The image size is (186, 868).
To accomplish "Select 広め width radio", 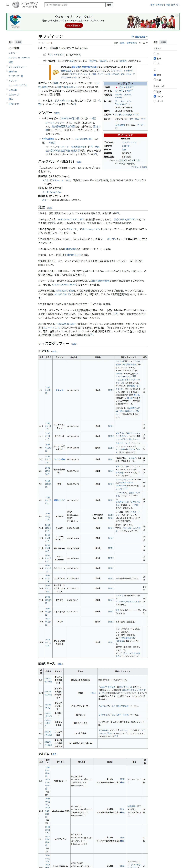I will (155, 80).
